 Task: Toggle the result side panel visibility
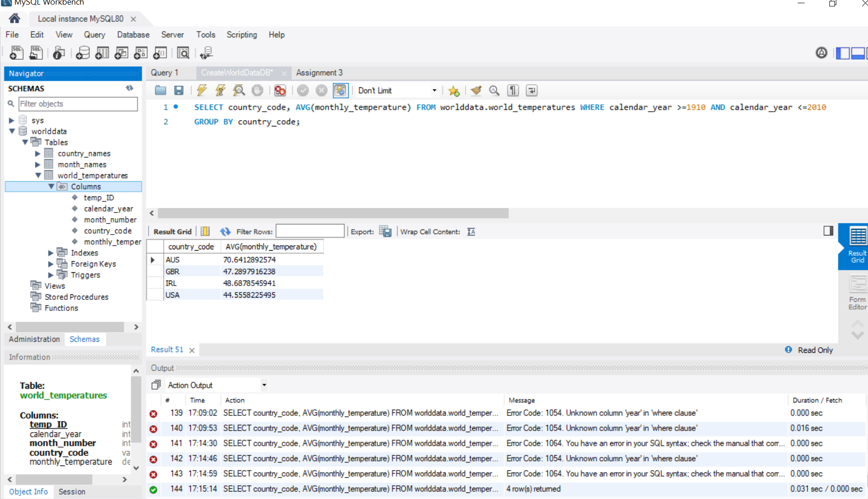828,231
